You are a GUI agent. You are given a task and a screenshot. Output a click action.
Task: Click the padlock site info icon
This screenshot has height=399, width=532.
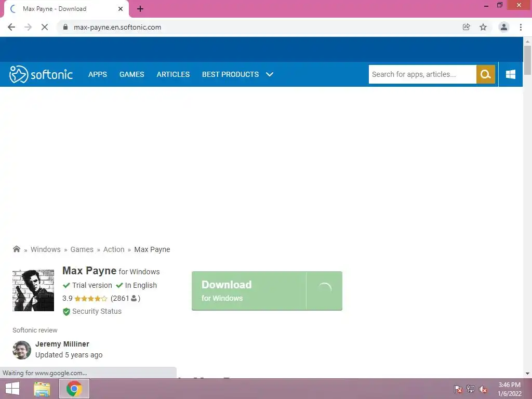(65, 27)
